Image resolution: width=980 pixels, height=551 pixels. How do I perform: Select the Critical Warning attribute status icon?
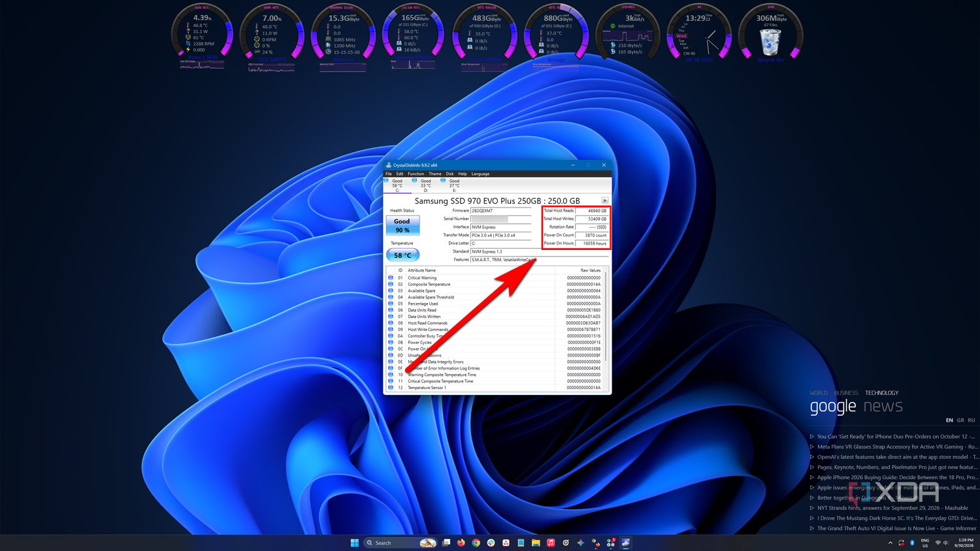391,277
